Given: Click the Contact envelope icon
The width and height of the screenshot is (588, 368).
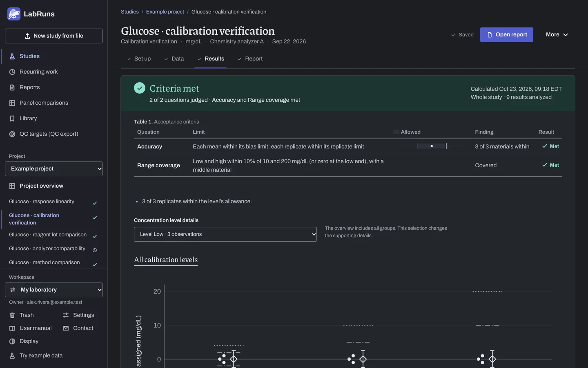Looking at the screenshot, I should click(66, 328).
